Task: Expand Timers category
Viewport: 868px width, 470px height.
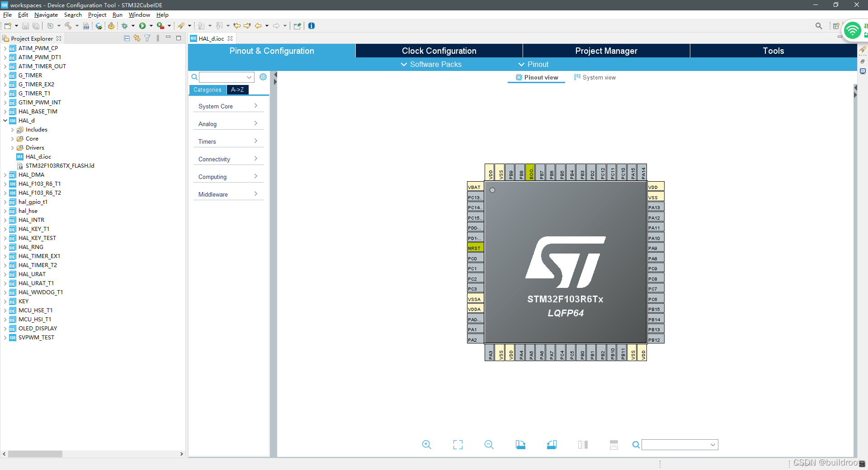Action: [228, 141]
